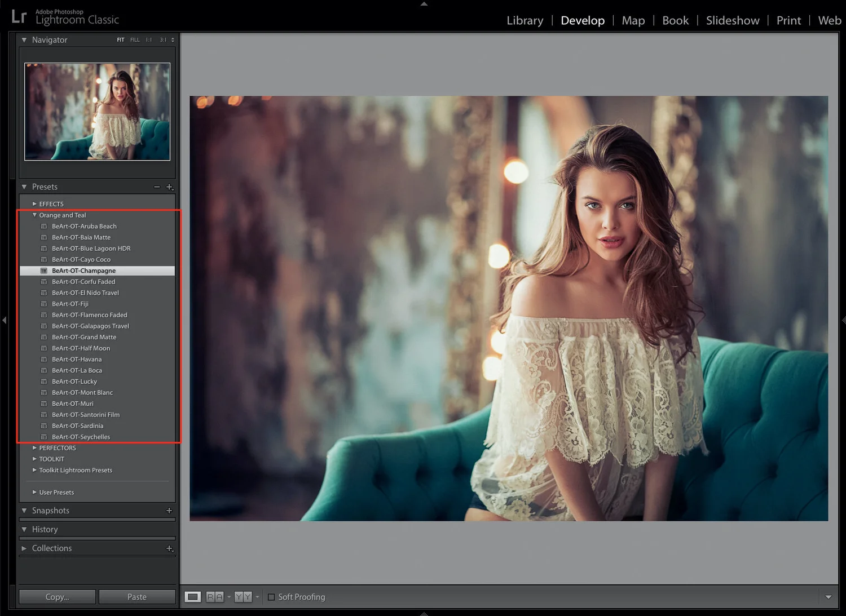Click the Copy... button

point(56,596)
